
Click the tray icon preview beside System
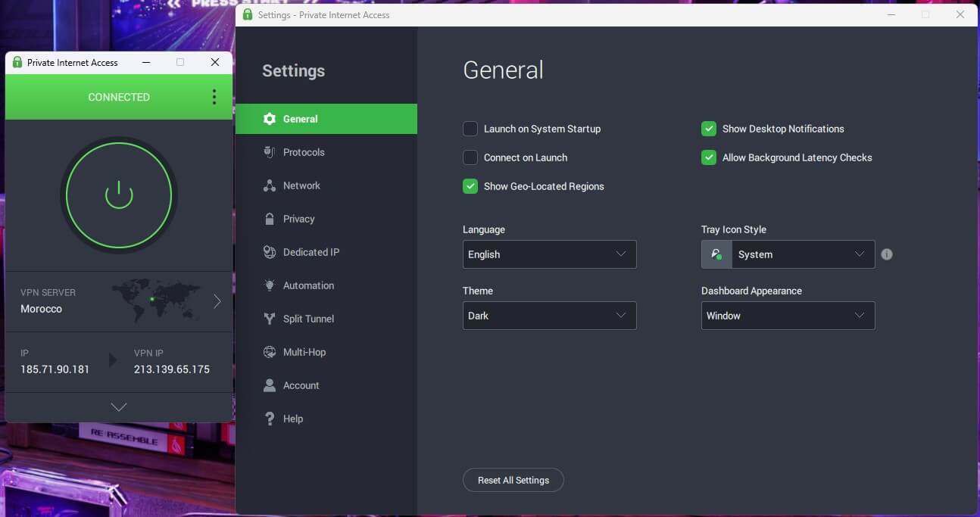716,254
